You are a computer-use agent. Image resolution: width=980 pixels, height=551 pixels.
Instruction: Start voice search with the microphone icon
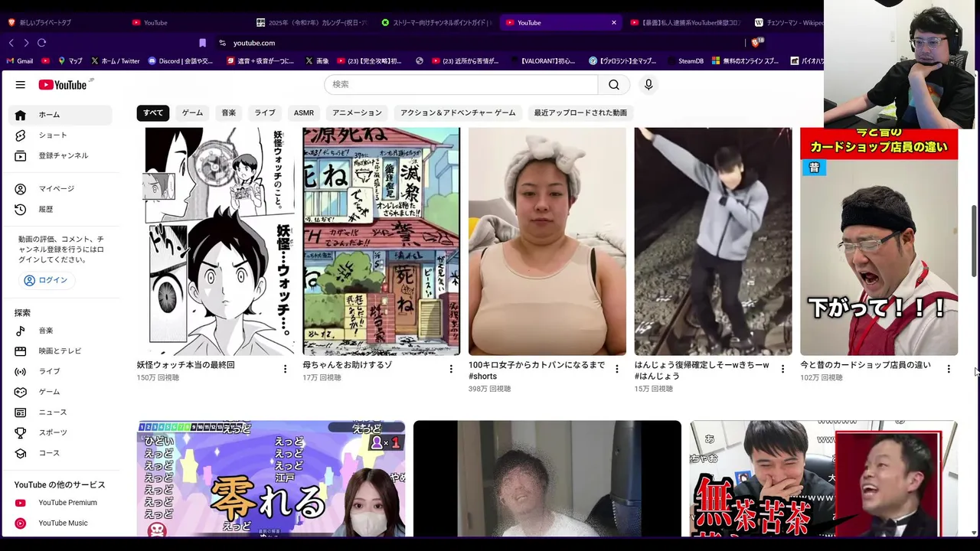point(648,85)
